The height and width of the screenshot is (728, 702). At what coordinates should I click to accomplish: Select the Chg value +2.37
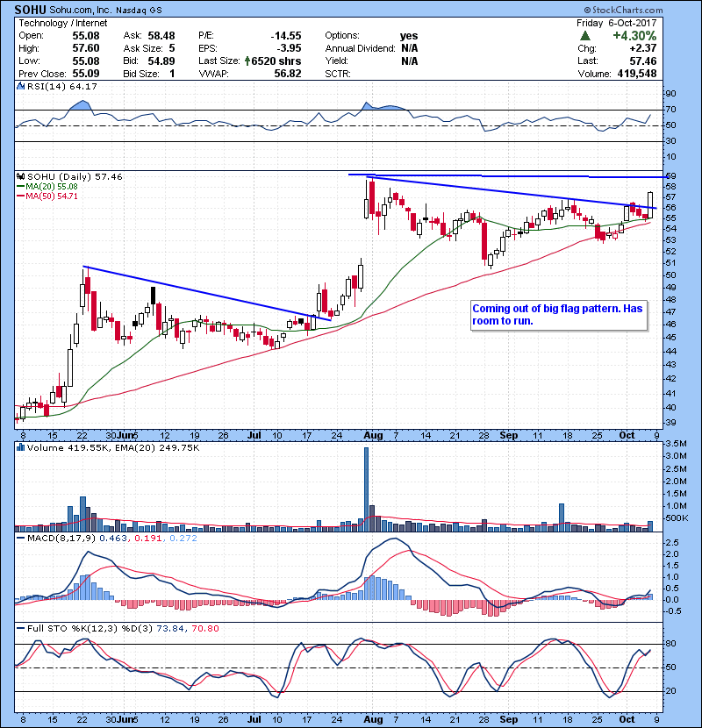tap(643, 48)
